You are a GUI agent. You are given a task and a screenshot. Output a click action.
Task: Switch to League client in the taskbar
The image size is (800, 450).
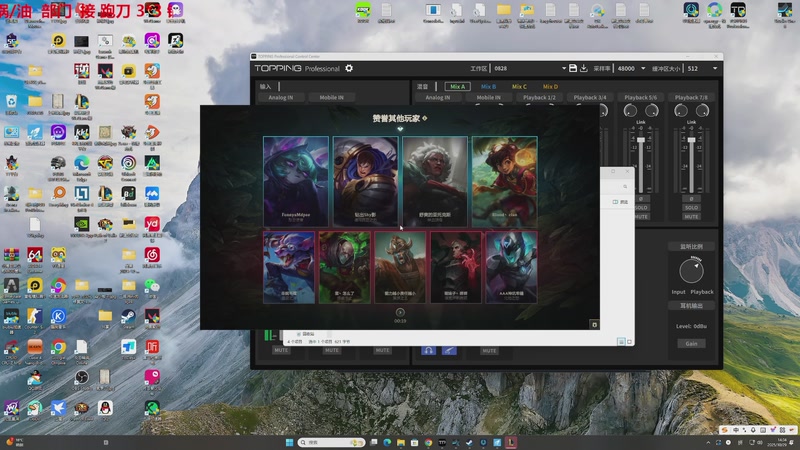(x=511, y=442)
